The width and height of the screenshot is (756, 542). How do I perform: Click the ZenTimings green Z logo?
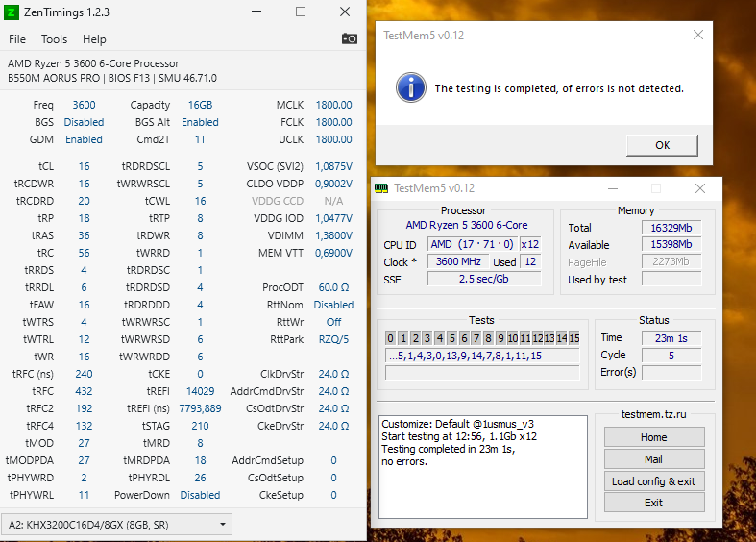[x=12, y=12]
